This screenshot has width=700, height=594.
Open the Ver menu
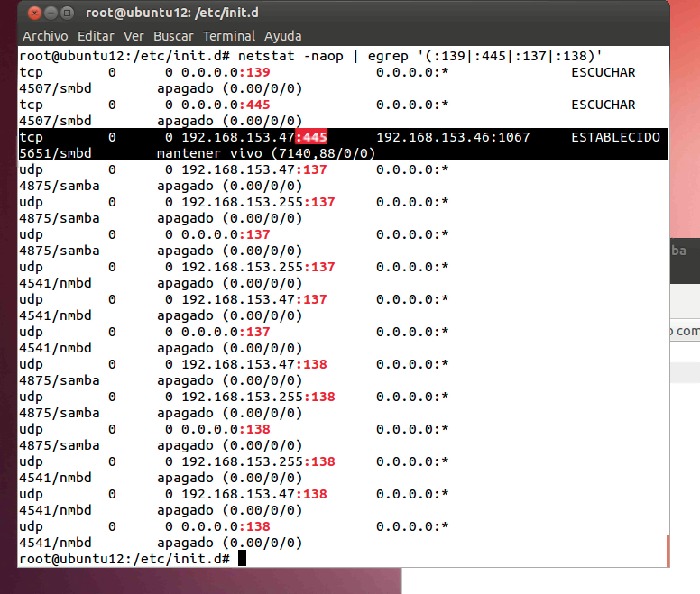[134, 36]
